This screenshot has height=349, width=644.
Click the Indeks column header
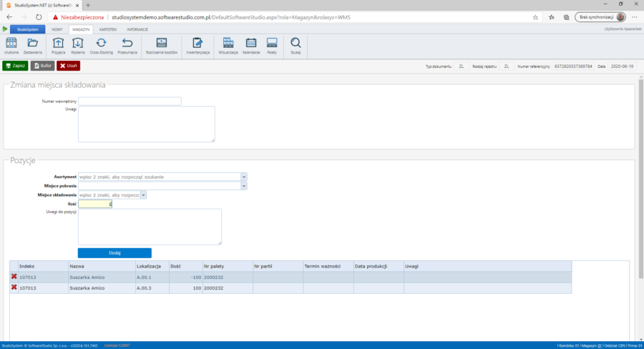43,266
